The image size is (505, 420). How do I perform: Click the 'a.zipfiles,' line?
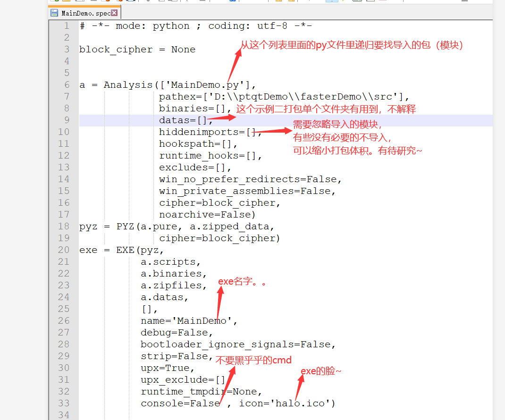pos(174,286)
